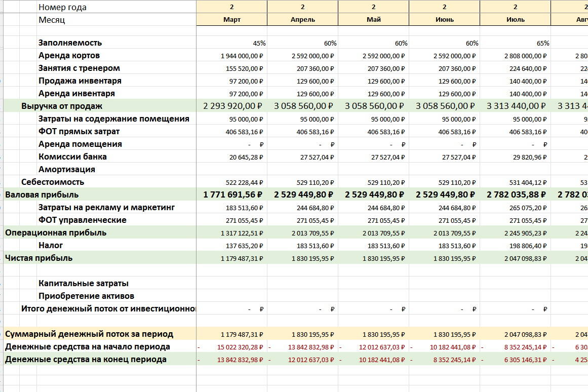
Task: Select 95 000,00 ₽ cell under Апрель
Action: click(x=303, y=120)
